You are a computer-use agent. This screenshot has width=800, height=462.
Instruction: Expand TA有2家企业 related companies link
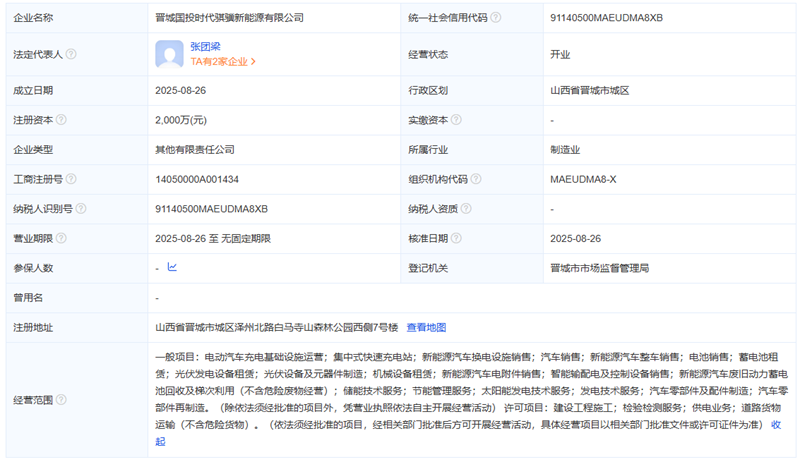pos(223,62)
